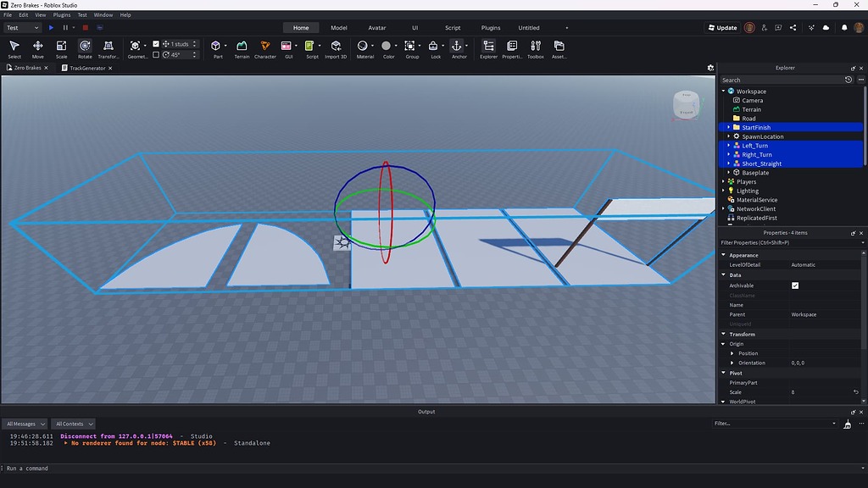The width and height of the screenshot is (868, 488).
Task: Click the view orientation cube
Action: coord(687,105)
